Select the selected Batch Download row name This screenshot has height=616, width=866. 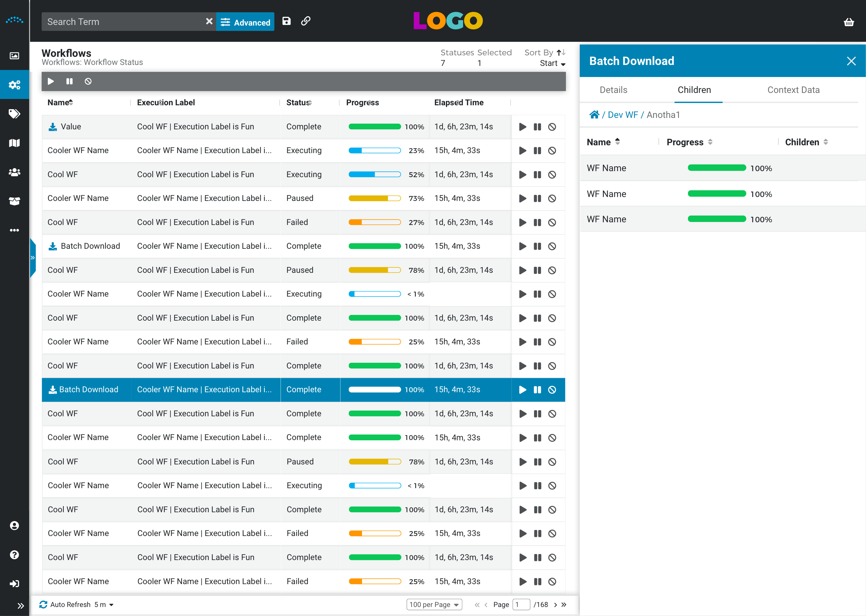coord(88,390)
